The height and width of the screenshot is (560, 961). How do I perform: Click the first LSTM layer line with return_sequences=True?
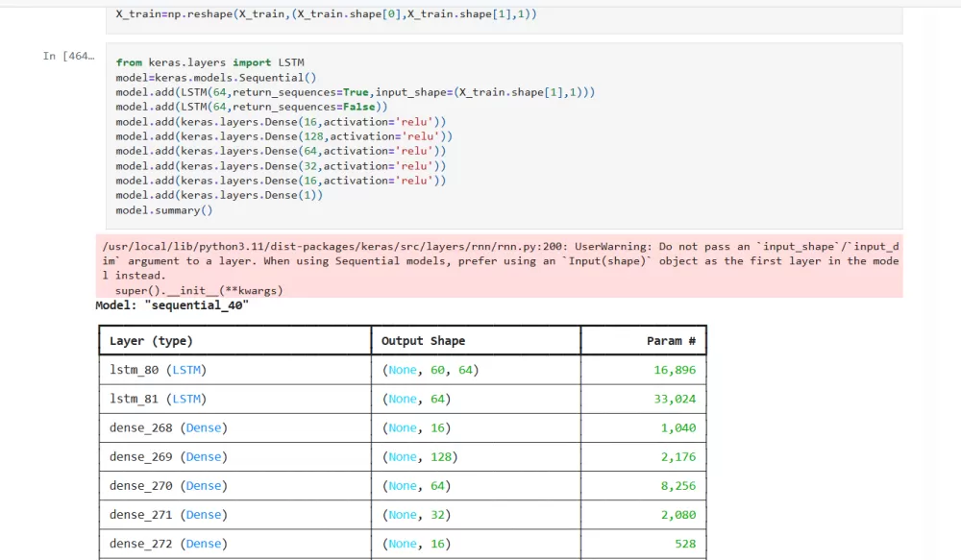(x=355, y=92)
